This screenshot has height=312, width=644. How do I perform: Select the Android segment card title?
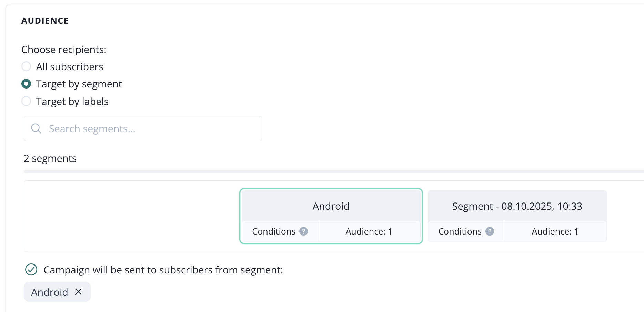click(331, 206)
